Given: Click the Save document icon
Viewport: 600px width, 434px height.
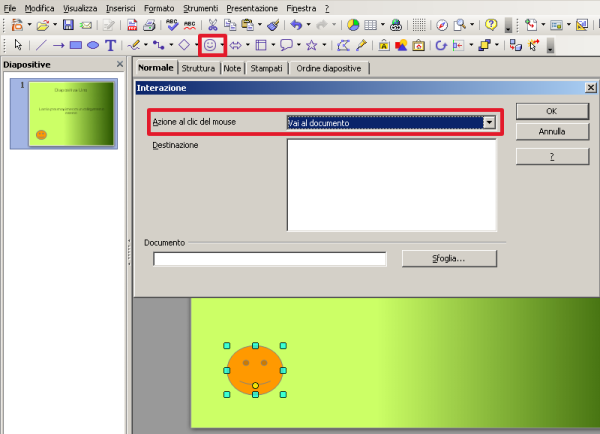Looking at the screenshot, I should (68, 24).
